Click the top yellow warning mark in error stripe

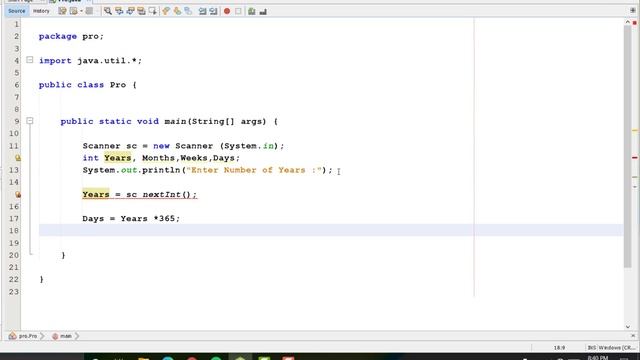pyautogui.click(x=635, y=131)
